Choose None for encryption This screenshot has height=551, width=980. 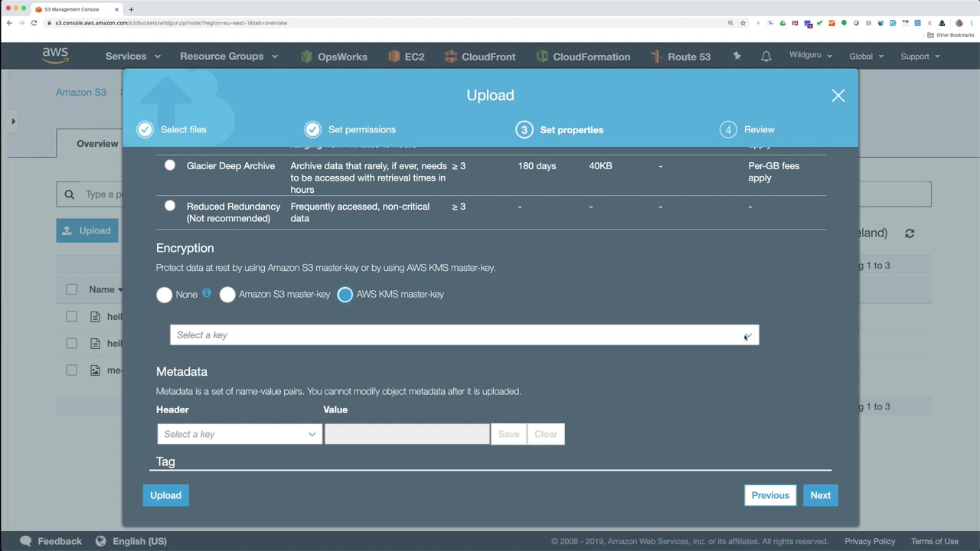point(165,295)
